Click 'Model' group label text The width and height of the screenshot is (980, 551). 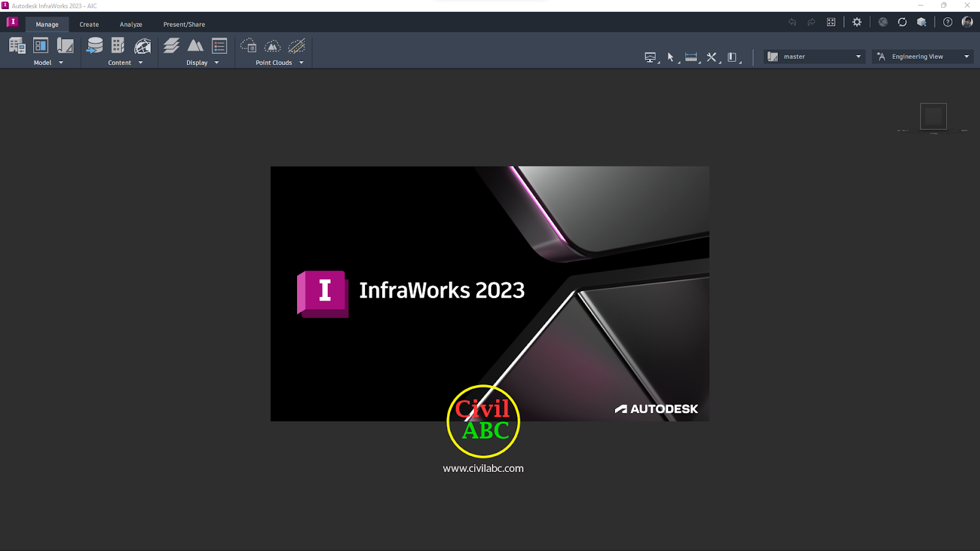tap(42, 62)
